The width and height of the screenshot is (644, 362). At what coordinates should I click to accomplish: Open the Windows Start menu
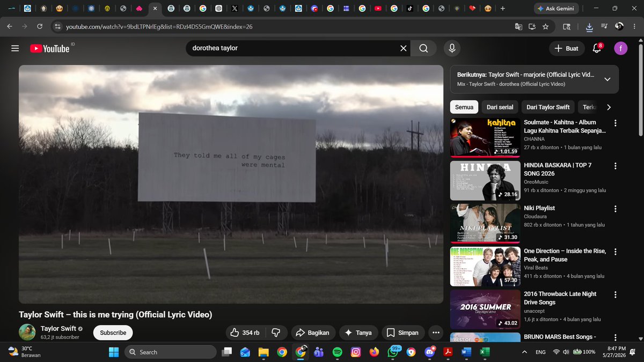114,352
